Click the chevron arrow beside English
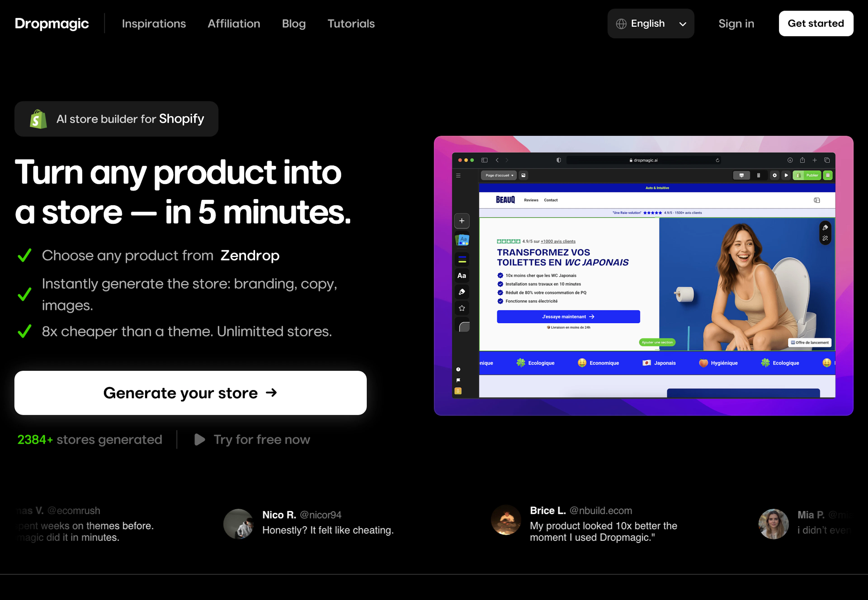The image size is (868, 600). [683, 24]
